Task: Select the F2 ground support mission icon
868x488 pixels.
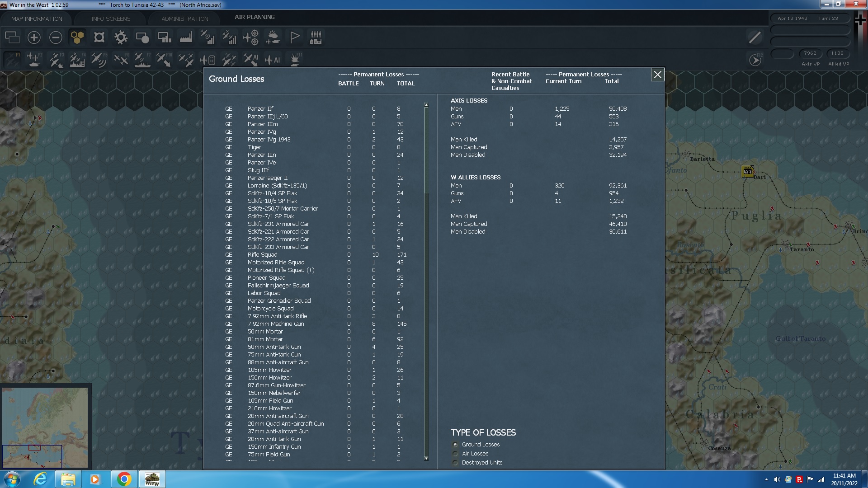Action: pos(34,59)
